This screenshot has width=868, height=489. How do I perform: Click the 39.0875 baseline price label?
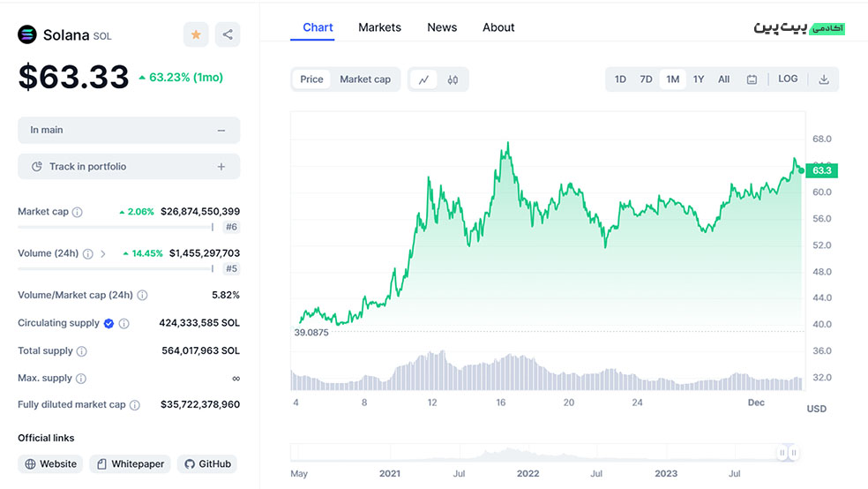pyautogui.click(x=311, y=332)
